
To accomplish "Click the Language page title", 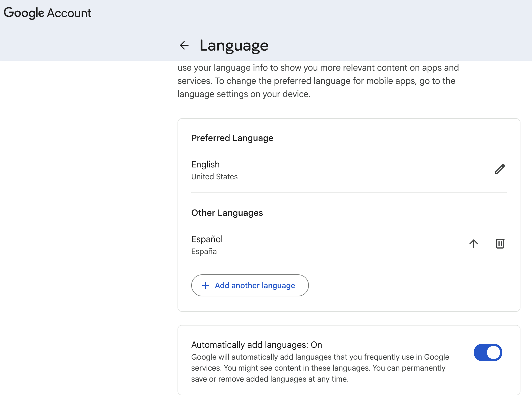I will (x=234, y=45).
